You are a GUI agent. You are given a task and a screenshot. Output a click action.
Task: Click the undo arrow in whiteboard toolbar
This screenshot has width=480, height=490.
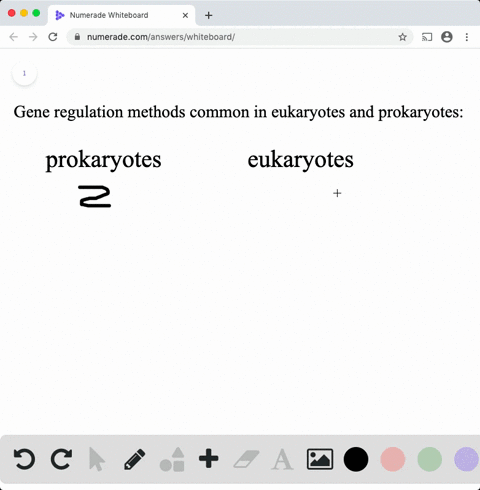coord(24,459)
